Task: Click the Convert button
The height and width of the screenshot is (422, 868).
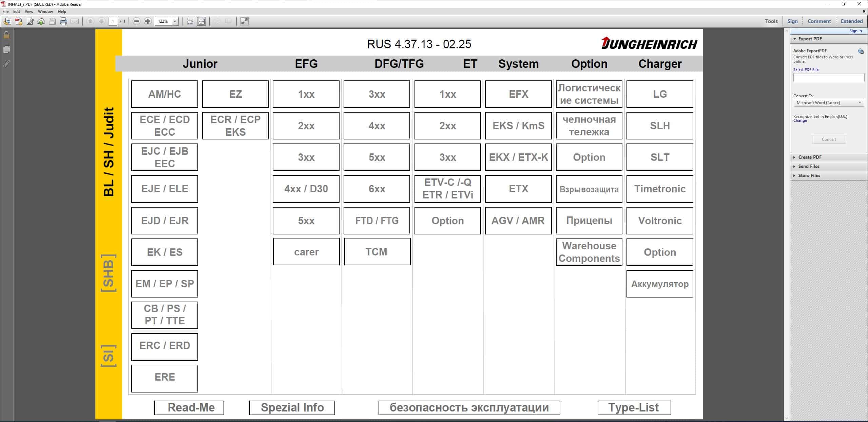Action: [x=829, y=139]
